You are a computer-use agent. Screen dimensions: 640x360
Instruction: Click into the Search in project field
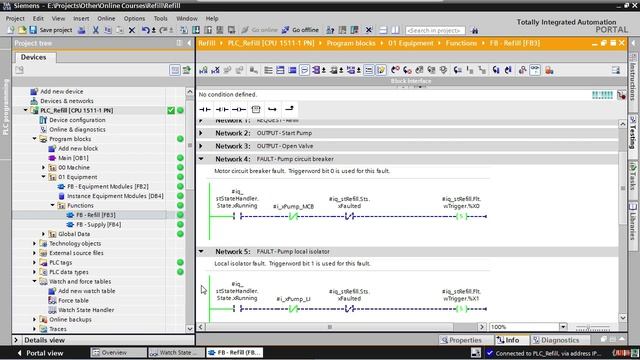click(435, 30)
